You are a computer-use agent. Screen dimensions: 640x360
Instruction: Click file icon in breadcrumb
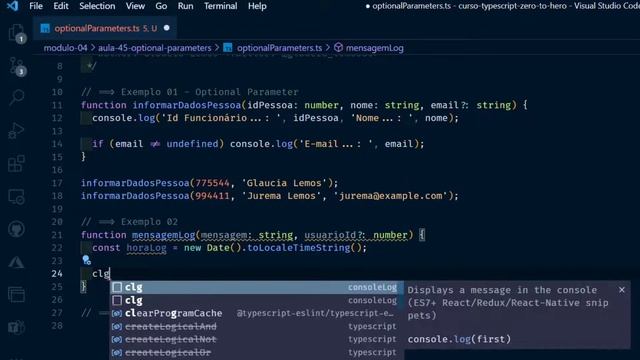(228, 48)
